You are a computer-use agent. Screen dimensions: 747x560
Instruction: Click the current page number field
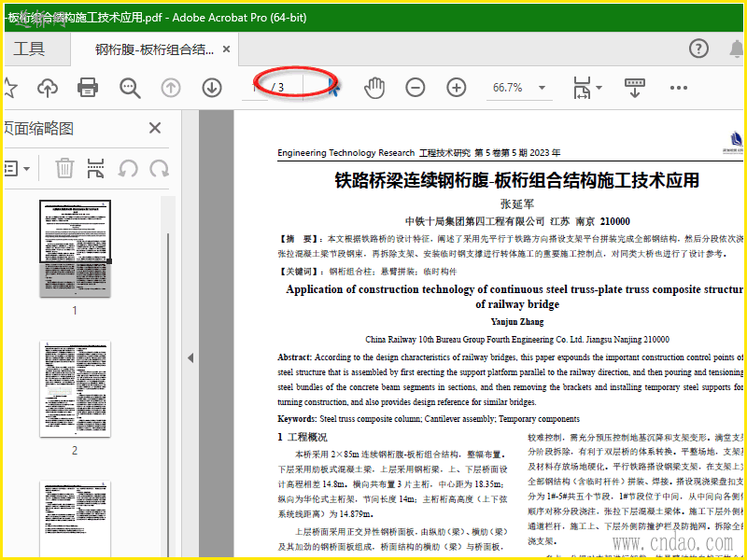pyautogui.click(x=255, y=88)
